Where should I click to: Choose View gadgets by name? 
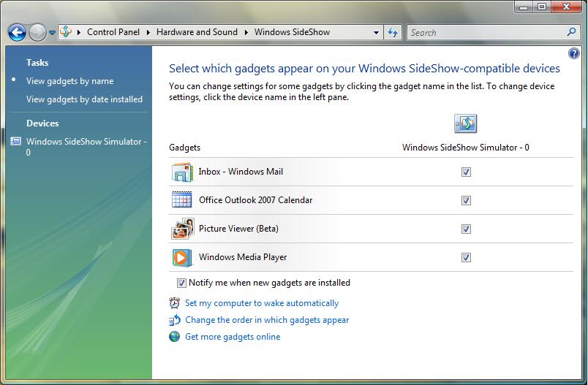coord(69,81)
